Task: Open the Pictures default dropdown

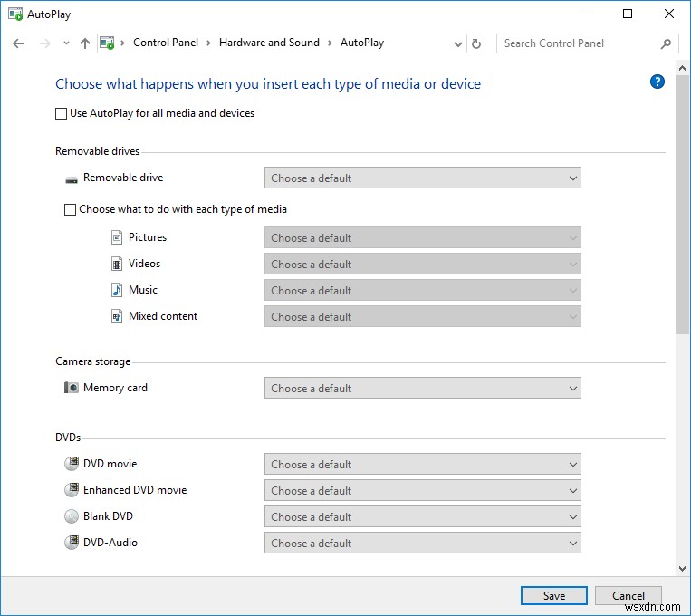Action: (423, 238)
